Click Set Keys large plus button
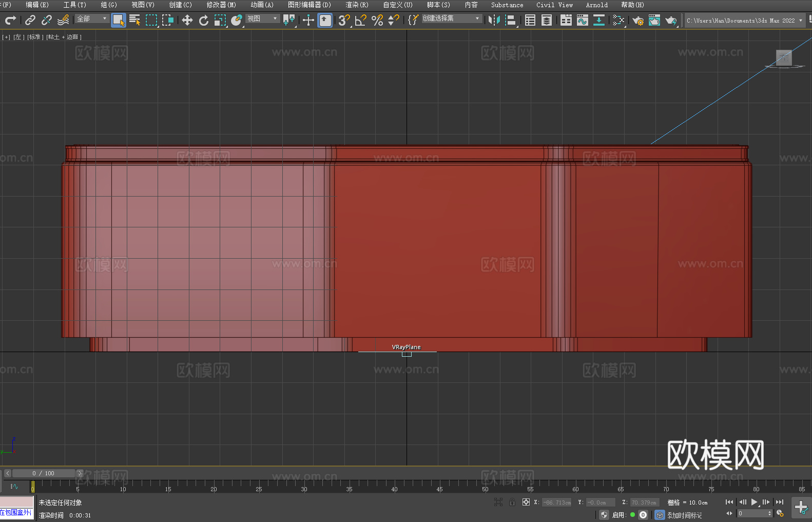812x522 pixels. coord(801,508)
